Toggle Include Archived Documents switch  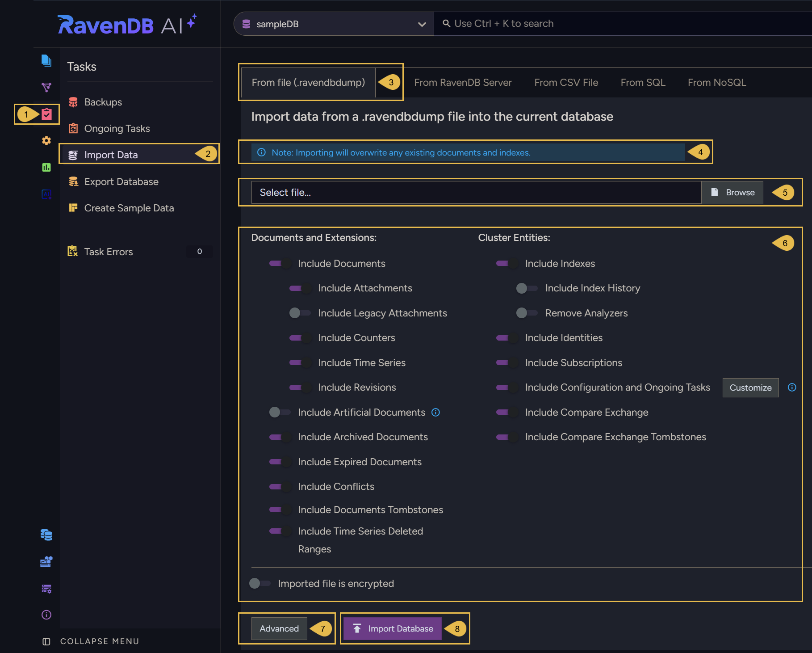point(280,437)
